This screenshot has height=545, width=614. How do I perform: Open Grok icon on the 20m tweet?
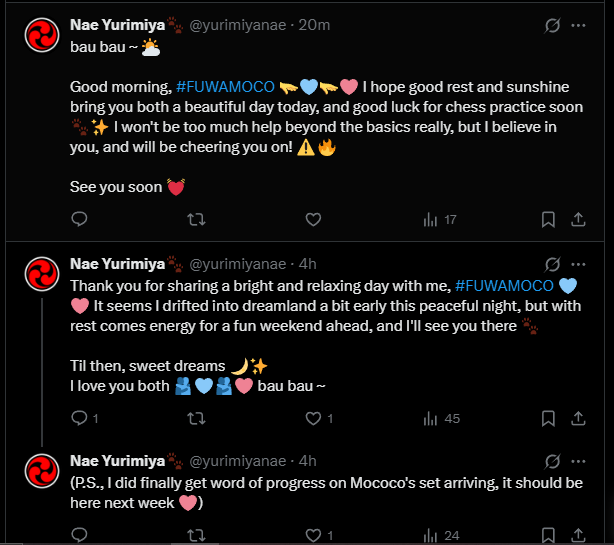pyautogui.click(x=551, y=25)
